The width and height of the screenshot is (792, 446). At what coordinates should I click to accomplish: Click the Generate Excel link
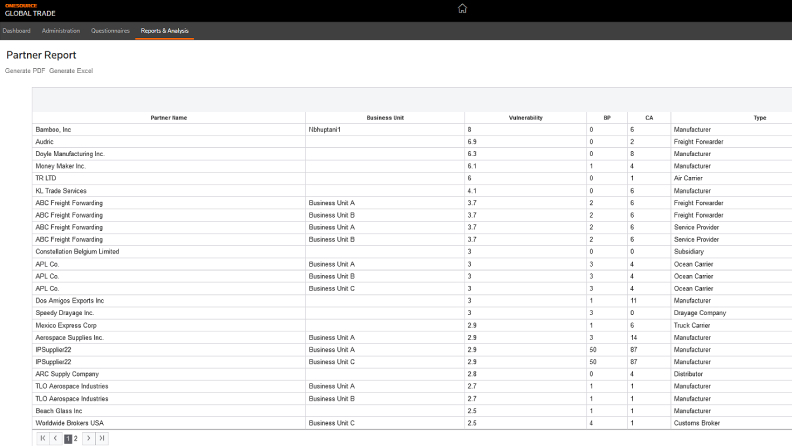(x=71, y=70)
